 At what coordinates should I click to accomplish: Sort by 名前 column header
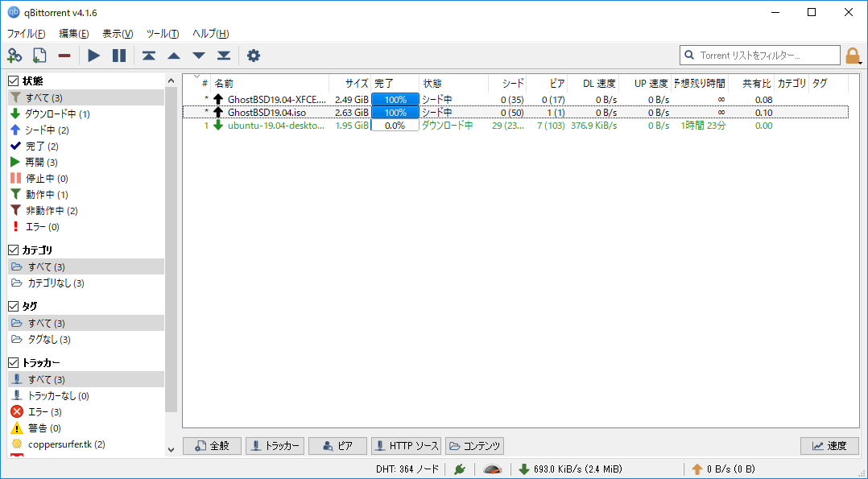tap(271, 84)
